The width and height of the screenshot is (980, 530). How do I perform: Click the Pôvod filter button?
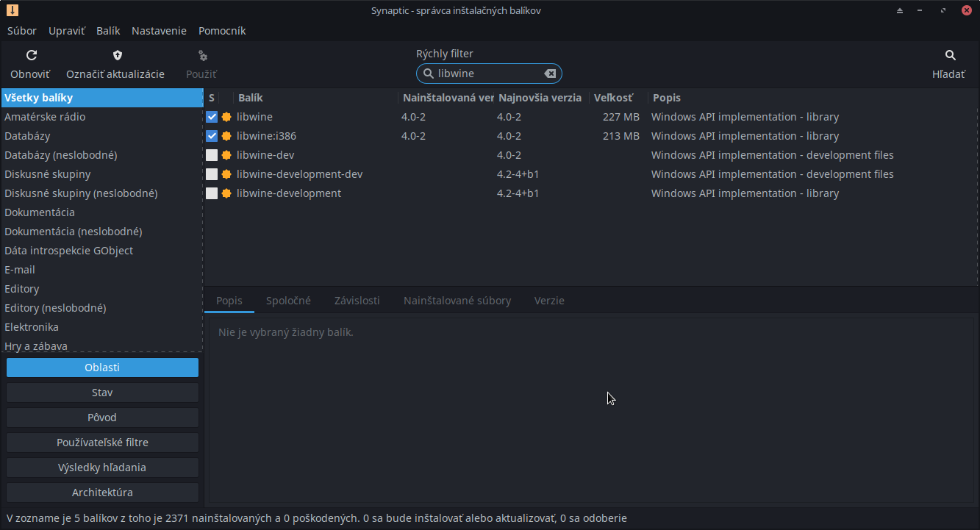tap(102, 418)
